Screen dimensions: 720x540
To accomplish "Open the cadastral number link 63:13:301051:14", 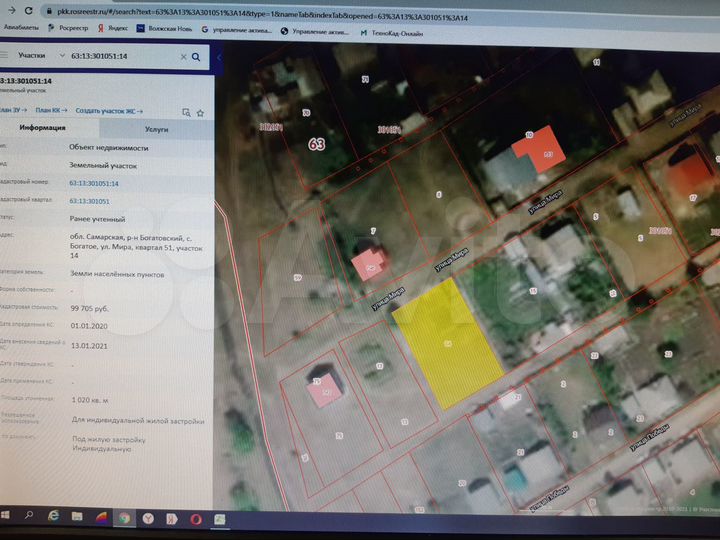I will click(x=94, y=183).
